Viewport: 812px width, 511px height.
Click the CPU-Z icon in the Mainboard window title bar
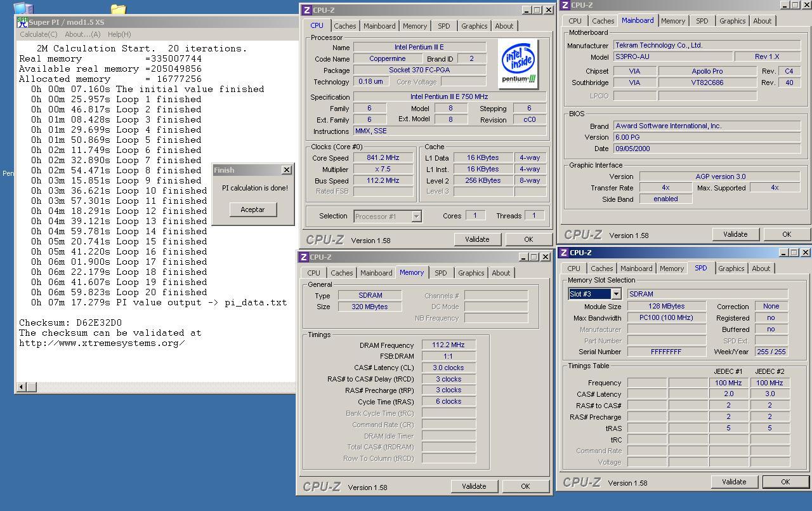point(563,5)
